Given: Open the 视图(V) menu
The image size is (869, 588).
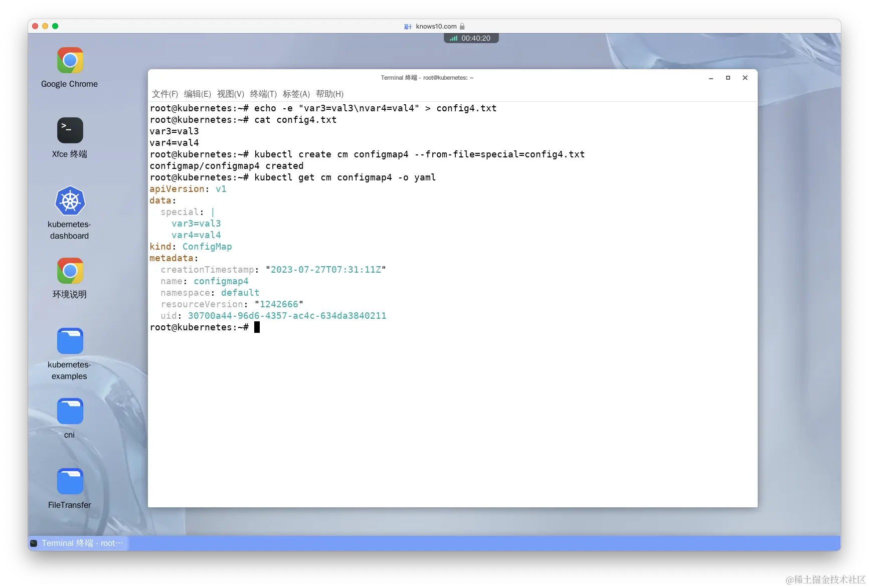Looking at the screenshot, I should 230,94.
